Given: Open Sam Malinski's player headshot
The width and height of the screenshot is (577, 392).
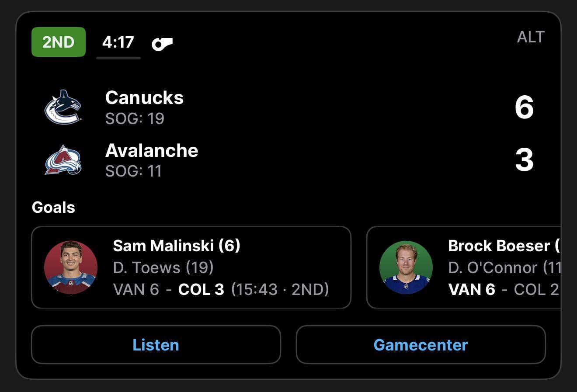Looking at the screenshot, I should click(71, 267).
